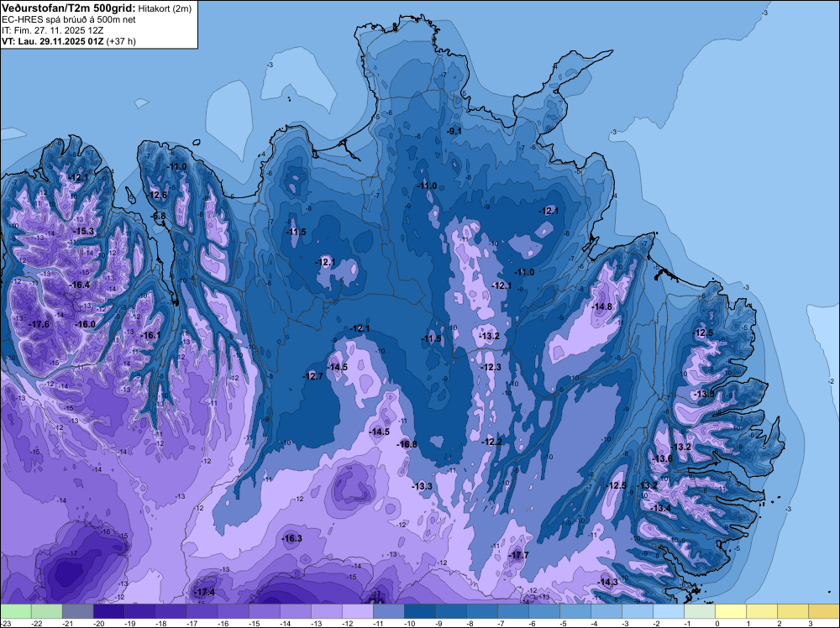840x628 pixels.
Task: Click the -16.1 temperature value
Action: tap(150, 335)
